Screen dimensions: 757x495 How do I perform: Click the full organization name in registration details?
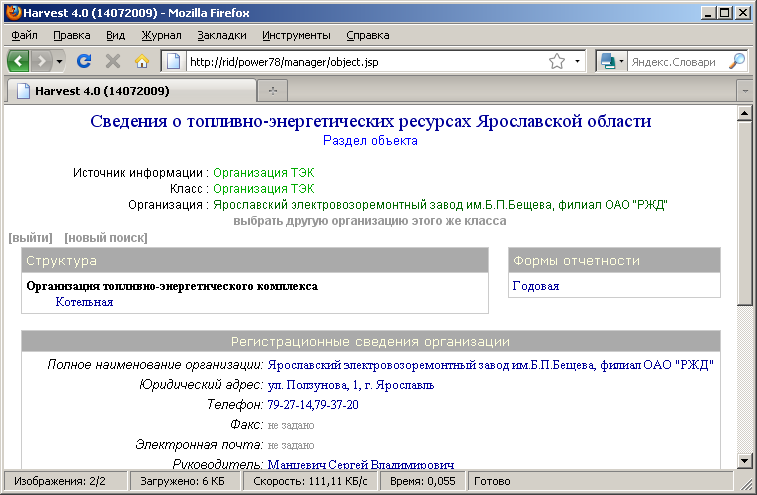point(491,365)
